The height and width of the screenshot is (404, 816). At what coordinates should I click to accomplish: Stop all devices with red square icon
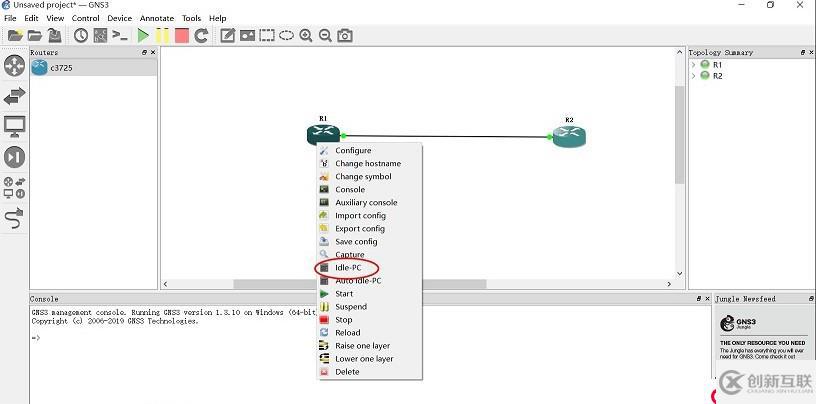pyautogui.click(x=182, y=35)
